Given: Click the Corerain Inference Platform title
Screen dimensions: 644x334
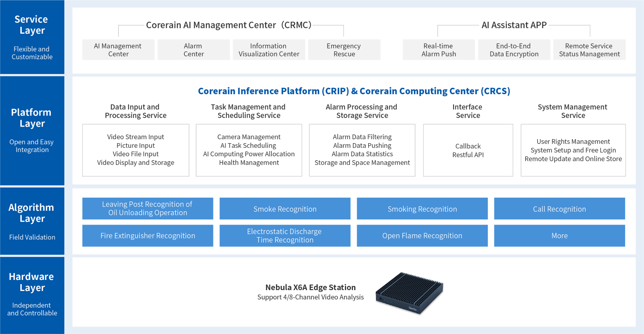Looking at the screenshot, I should [354, 91].
